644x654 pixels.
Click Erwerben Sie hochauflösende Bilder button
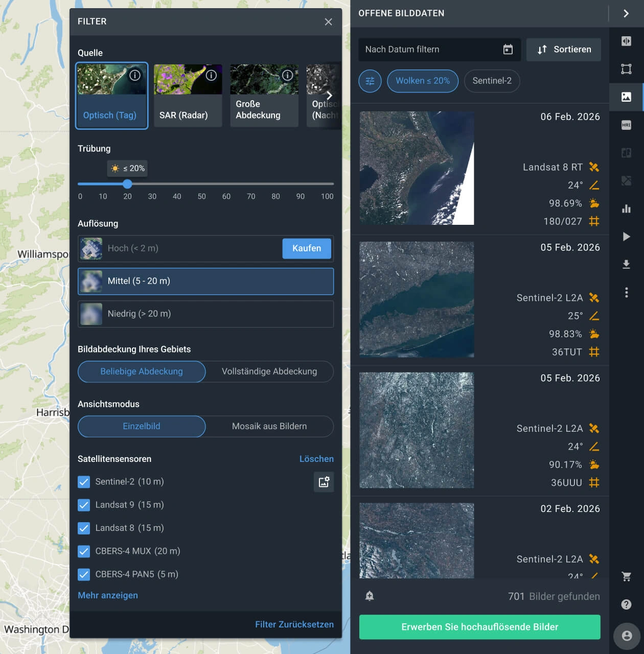(x=479, y=627)
